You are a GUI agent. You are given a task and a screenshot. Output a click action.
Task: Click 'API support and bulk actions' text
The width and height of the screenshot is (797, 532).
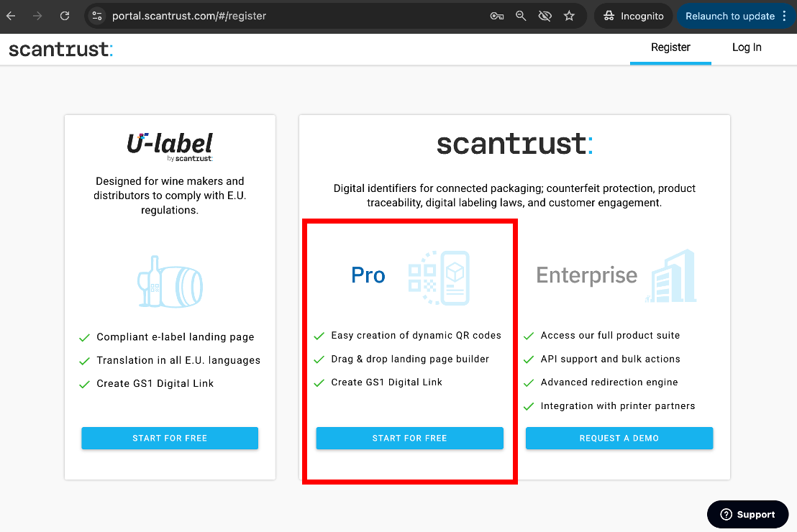pyautogui.click(x=610, y=359)
